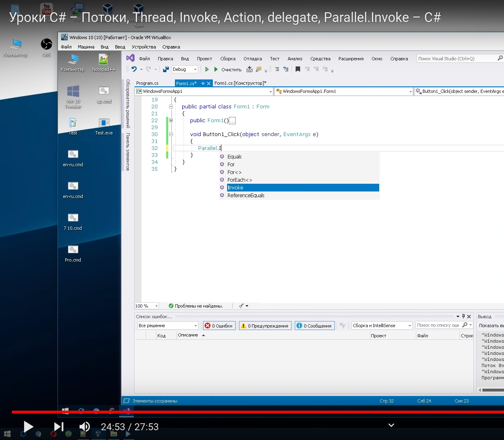
Task: Toggle the 0 Предупреждения filter
Action: point(265,326)
